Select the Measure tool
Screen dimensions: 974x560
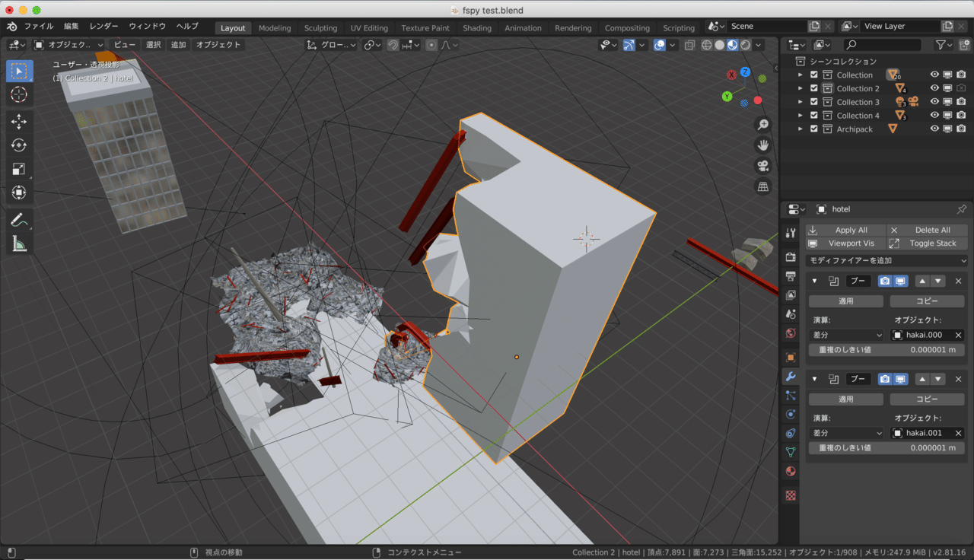click(20, 243)
